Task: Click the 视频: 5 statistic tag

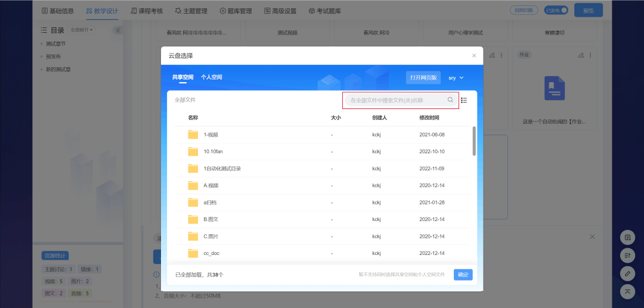Action: 54,281
